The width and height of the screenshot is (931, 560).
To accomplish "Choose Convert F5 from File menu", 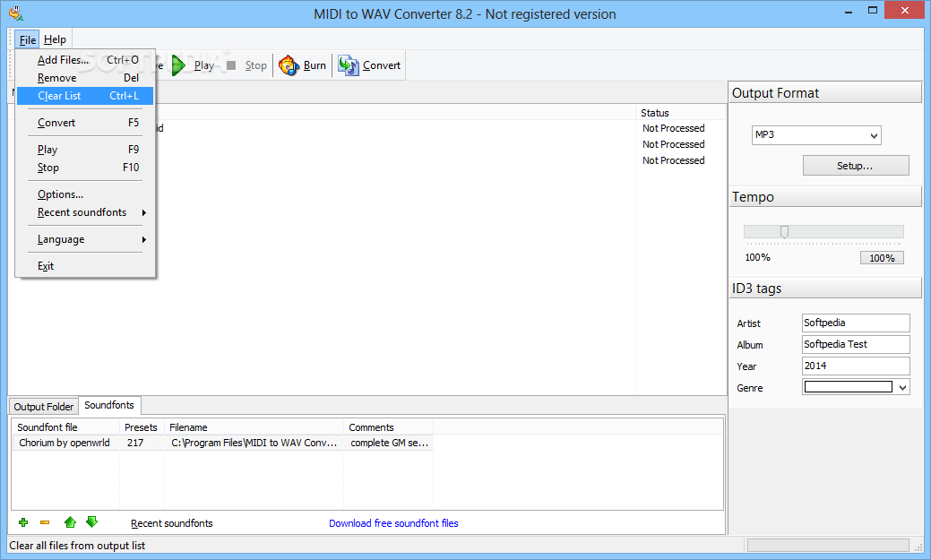I will (x=85, y=123).
